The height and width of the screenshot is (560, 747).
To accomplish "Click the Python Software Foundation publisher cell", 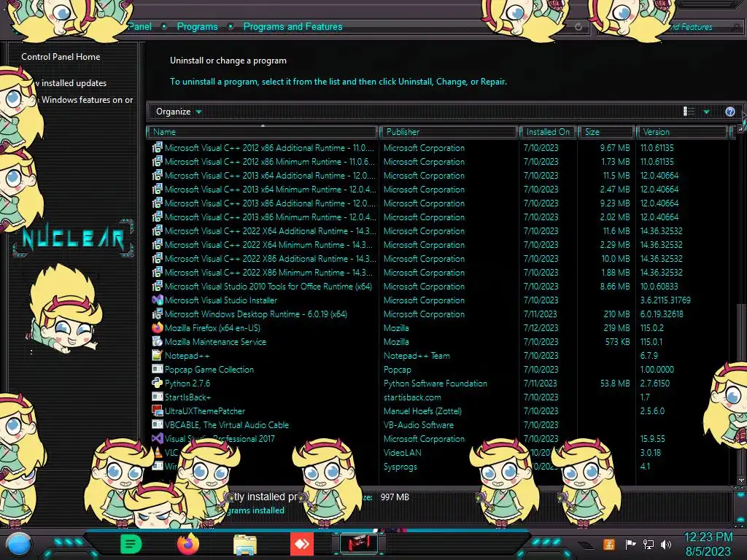I will (x=436, y=384).
